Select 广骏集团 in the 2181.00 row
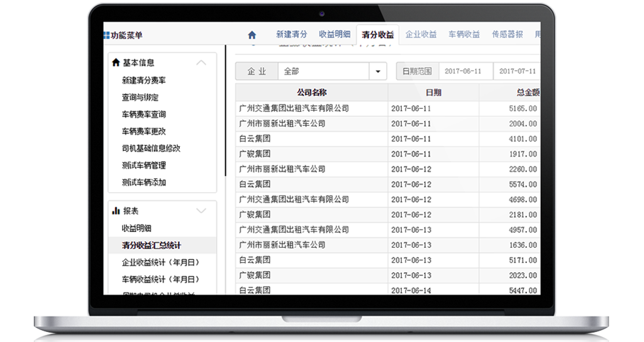Viewport: 644px width, 342px height. click(255, 215)
